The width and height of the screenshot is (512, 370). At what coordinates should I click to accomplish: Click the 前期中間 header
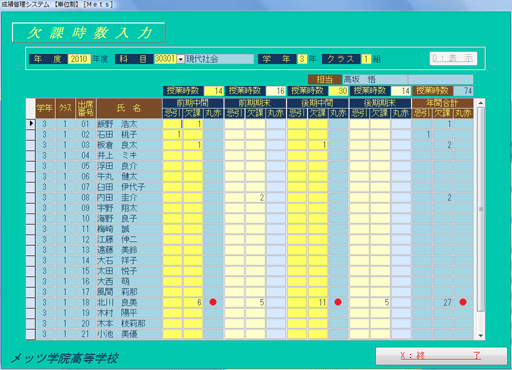pyautogui.click(x=193, y=103)
